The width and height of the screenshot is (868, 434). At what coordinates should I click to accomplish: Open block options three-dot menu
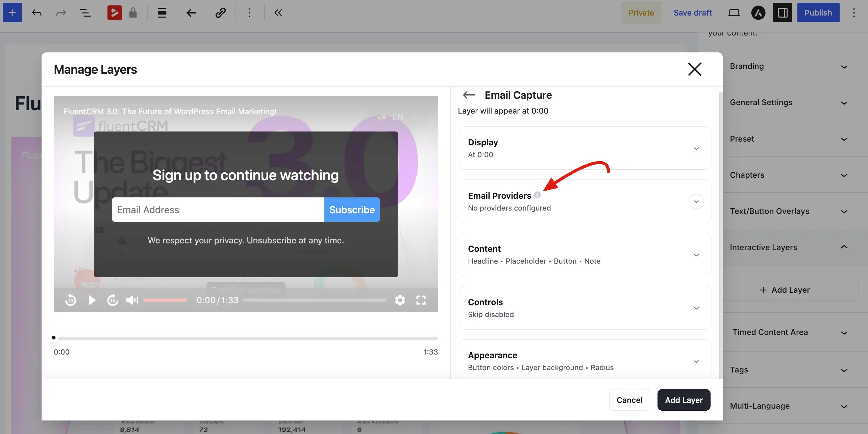click(250, 13)
